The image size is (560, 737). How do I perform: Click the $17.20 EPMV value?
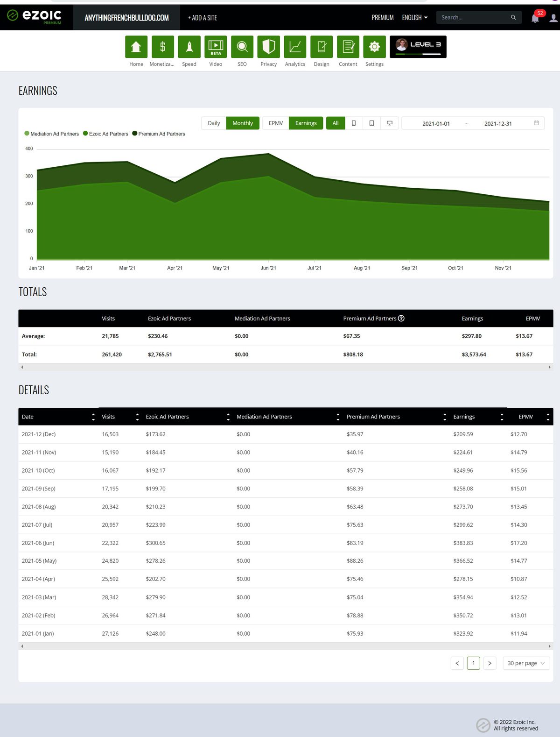coord(519,543)
